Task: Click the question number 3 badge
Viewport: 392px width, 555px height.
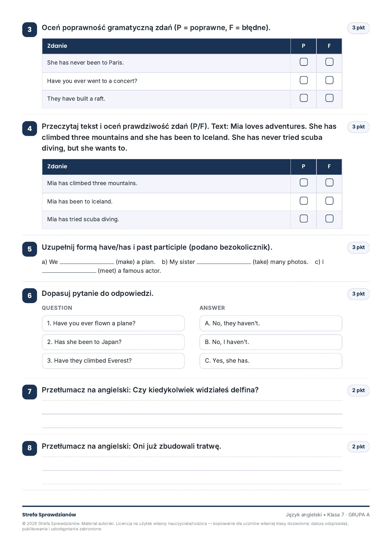Action: (x=29, y=29)
